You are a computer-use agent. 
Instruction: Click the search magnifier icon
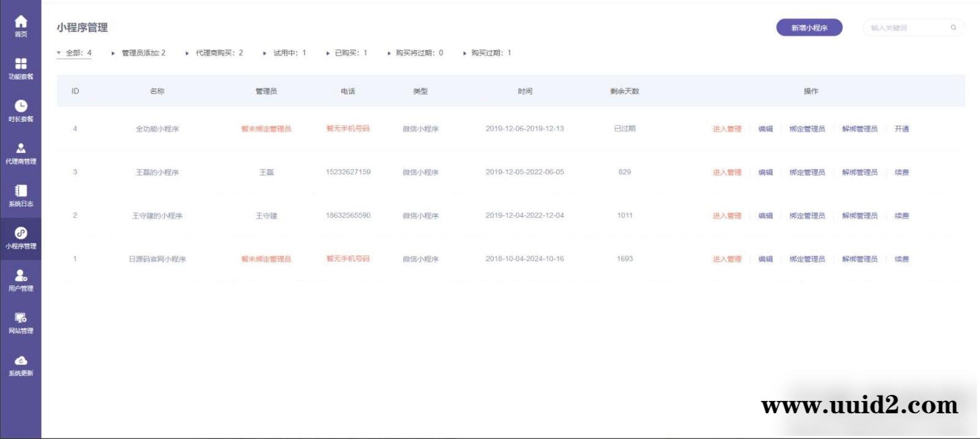pos(953,28)
